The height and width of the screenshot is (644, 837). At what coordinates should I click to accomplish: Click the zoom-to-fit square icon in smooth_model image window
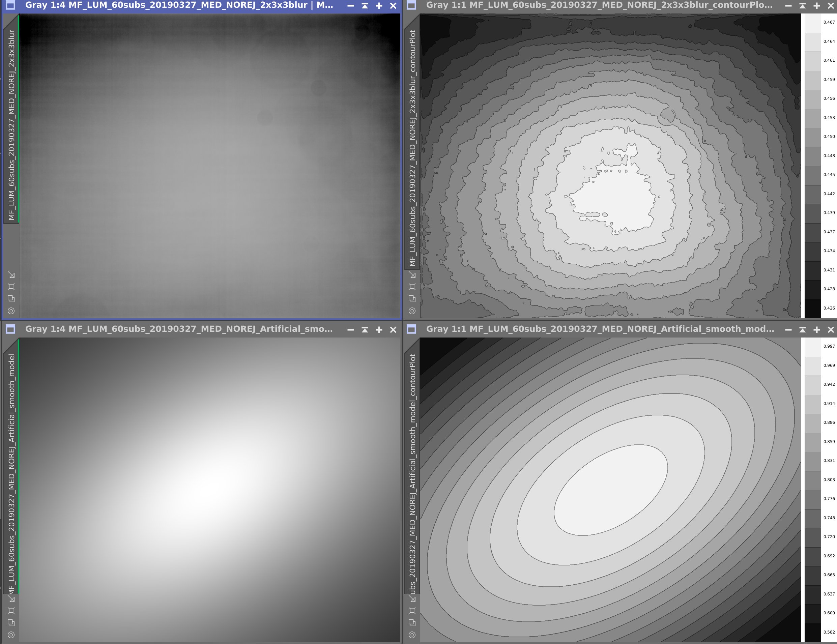pos(11,611)
